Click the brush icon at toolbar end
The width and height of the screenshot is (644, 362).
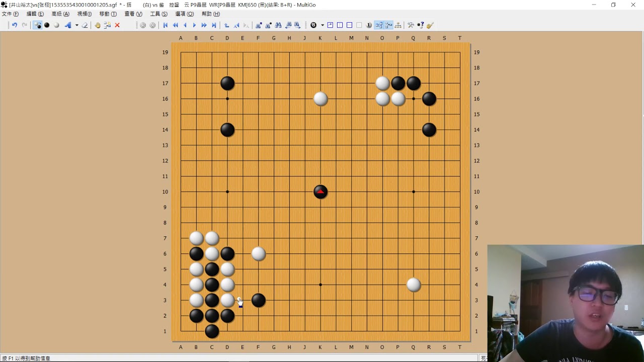[430, 25]
